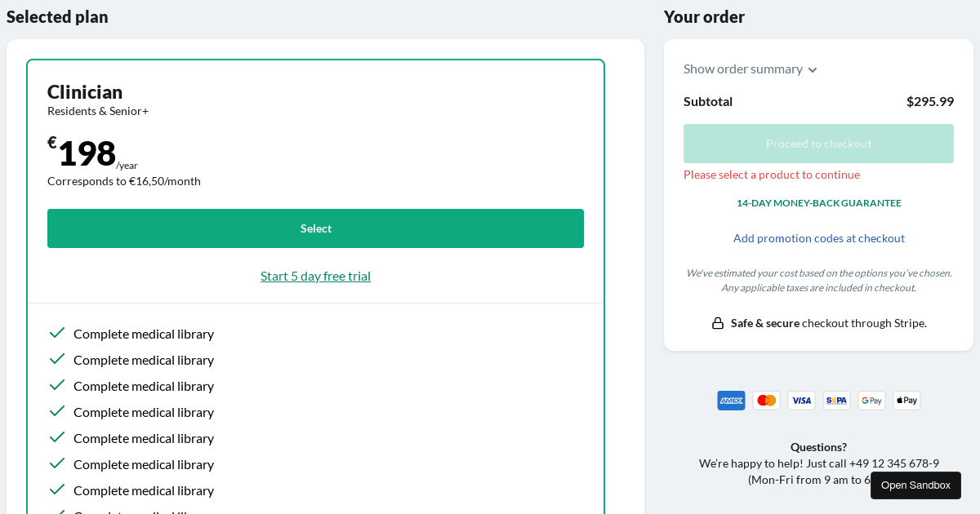This screenshot has width=980, height=514.
Task: Open Add promotion codes at checkout
Action: [x=818, y=237]
